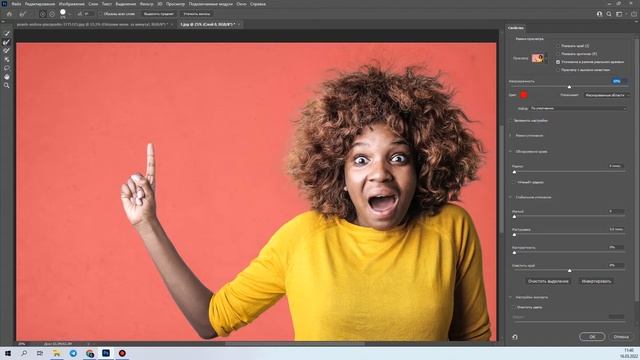The image size is (640, 360).
Task: Open Task View on taskbar
Action: point(40,353)
